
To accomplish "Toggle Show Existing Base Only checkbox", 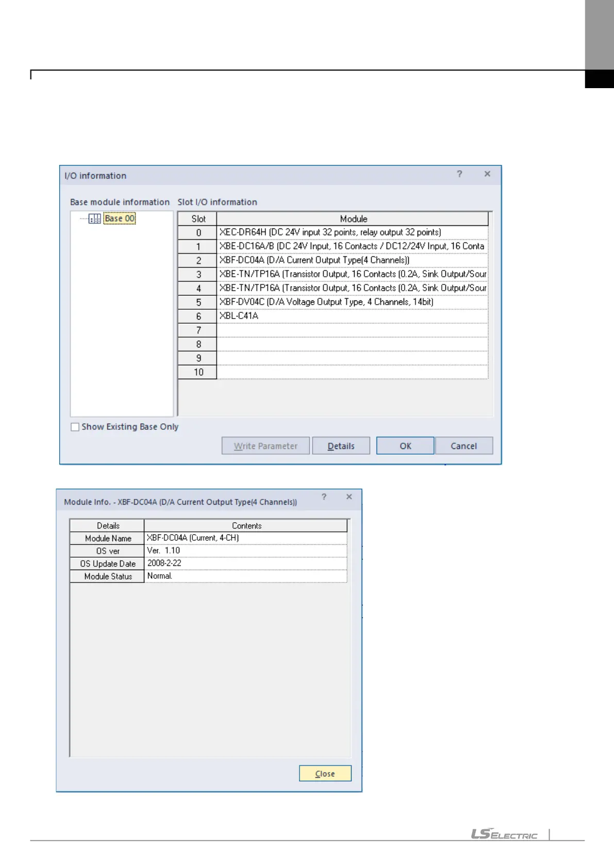I will click(75, 427).
